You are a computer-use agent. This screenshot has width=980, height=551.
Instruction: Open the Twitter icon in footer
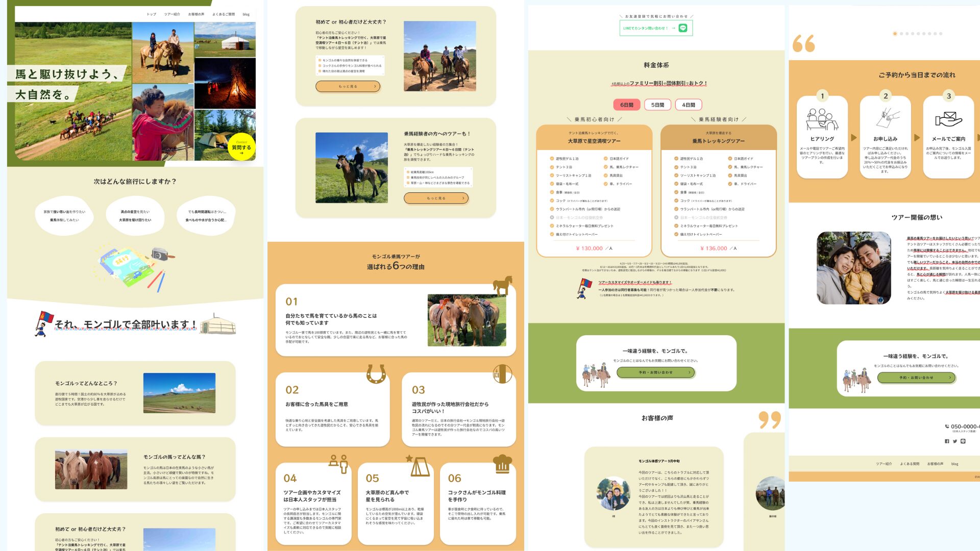click(955, 441)
